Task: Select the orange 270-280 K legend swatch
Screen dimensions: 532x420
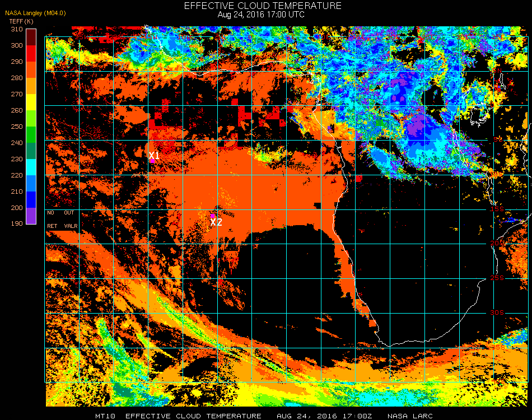Action: [31, 86]
